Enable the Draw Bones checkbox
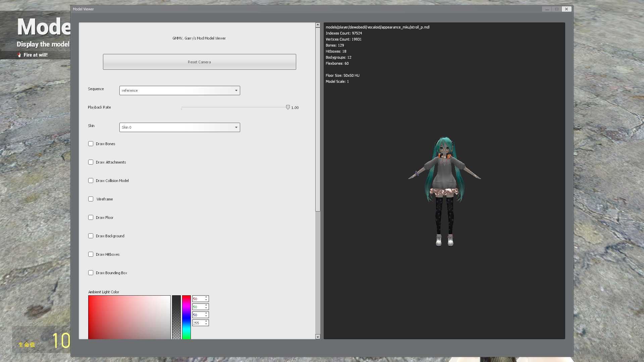 [91, 144]
